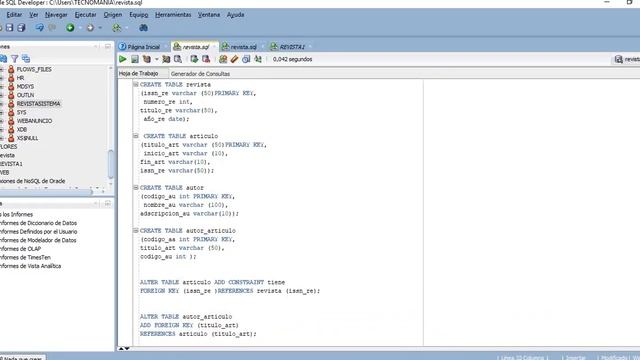Image resolution: width=640 pixels, height=360 pixels.
Task: Switch to the second, non-italic revista.sql tab
Action: [x=243, y=47]
